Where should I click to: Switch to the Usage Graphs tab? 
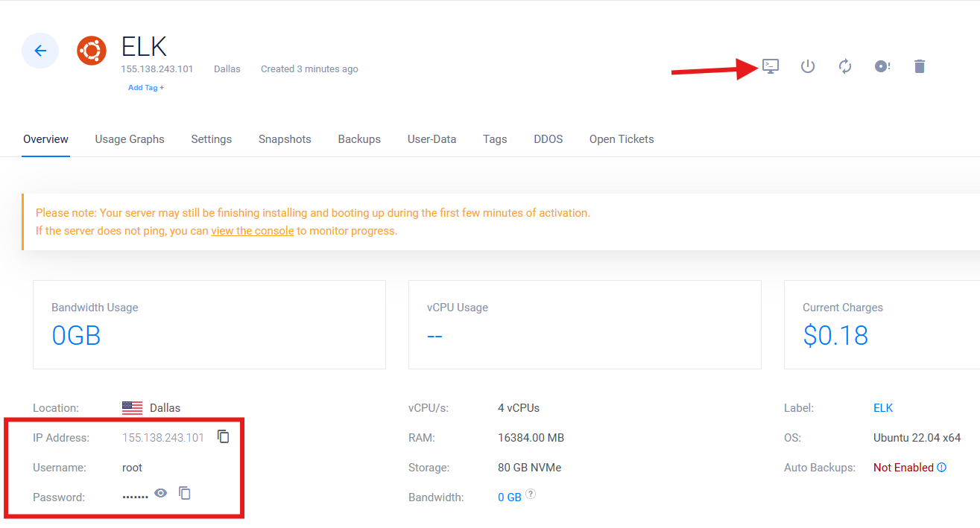click(130, 139)
